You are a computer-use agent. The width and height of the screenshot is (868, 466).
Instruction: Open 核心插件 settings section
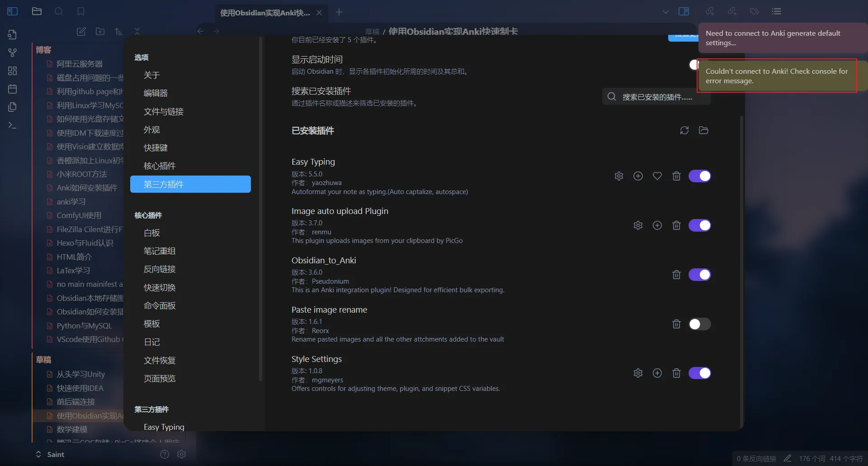(x=190, y=166)
